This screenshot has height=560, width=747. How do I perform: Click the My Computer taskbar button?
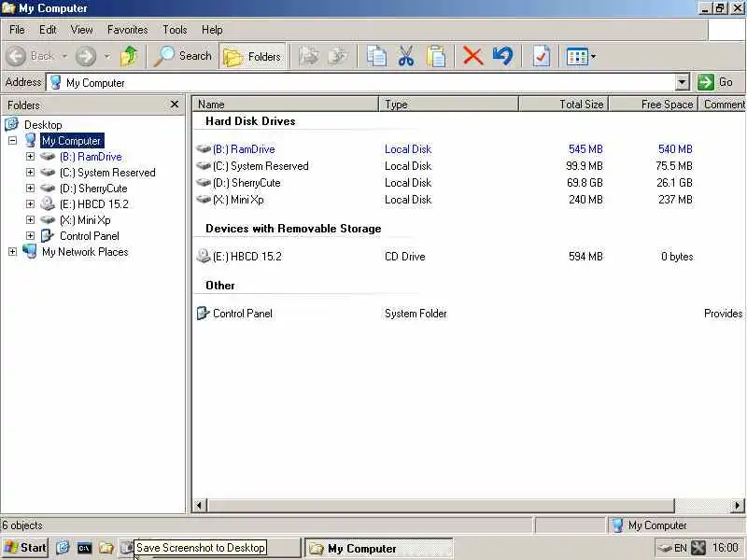click(x=379, y=548)
